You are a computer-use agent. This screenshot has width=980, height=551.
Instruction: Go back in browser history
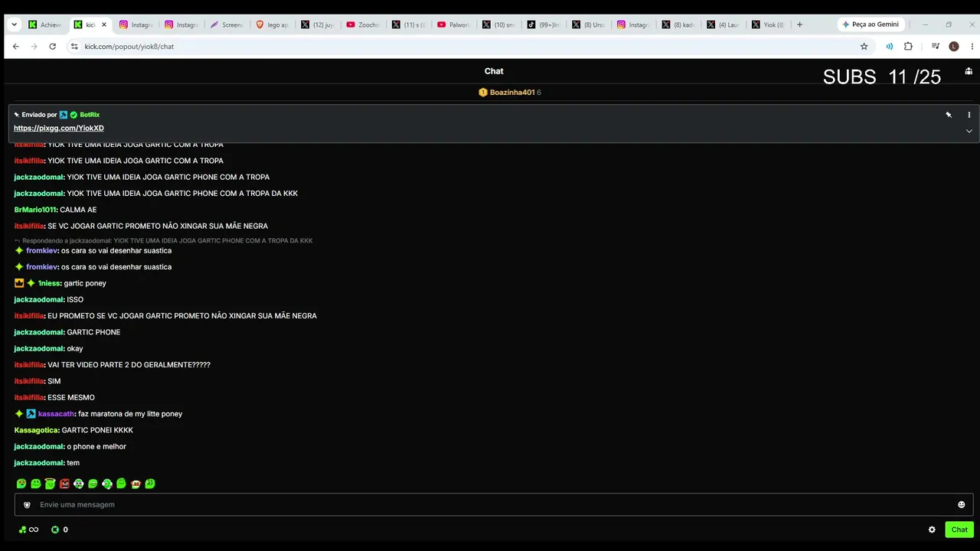pos(15,47)
